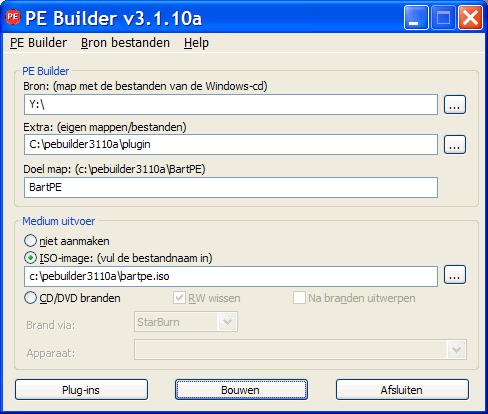
Task: Browse for the Bron source folder
Action: point(455,105)
